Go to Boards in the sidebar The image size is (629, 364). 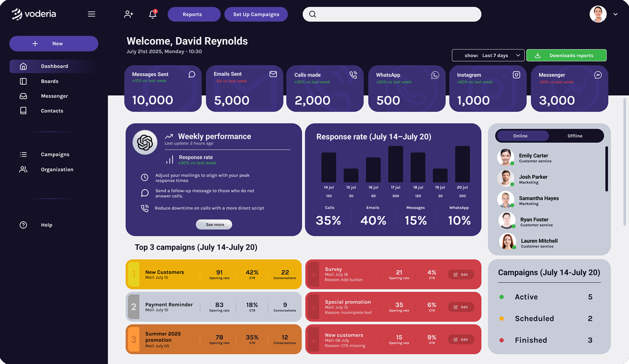[x=50, y=81]
